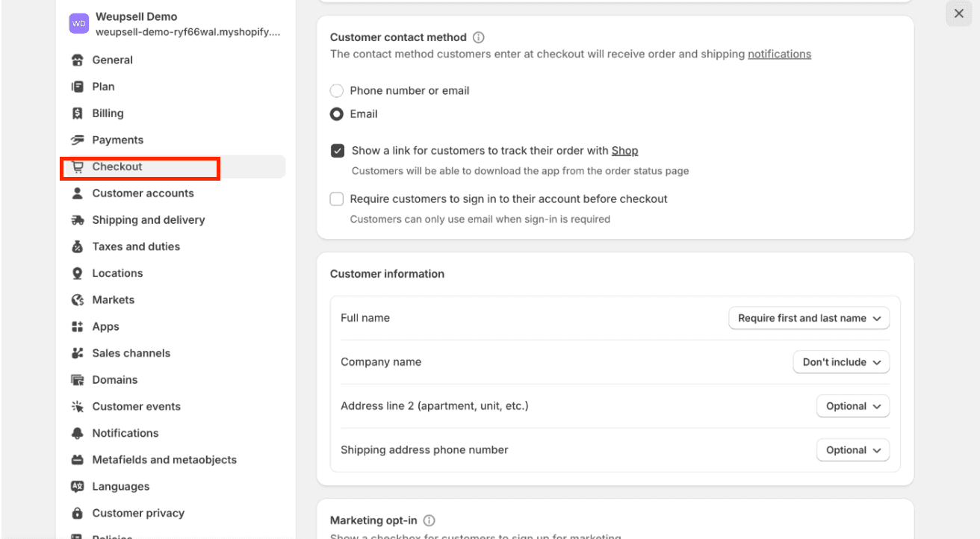Click the Customer events sparkle icon
The image size is (980, 539).
point(77,407)
